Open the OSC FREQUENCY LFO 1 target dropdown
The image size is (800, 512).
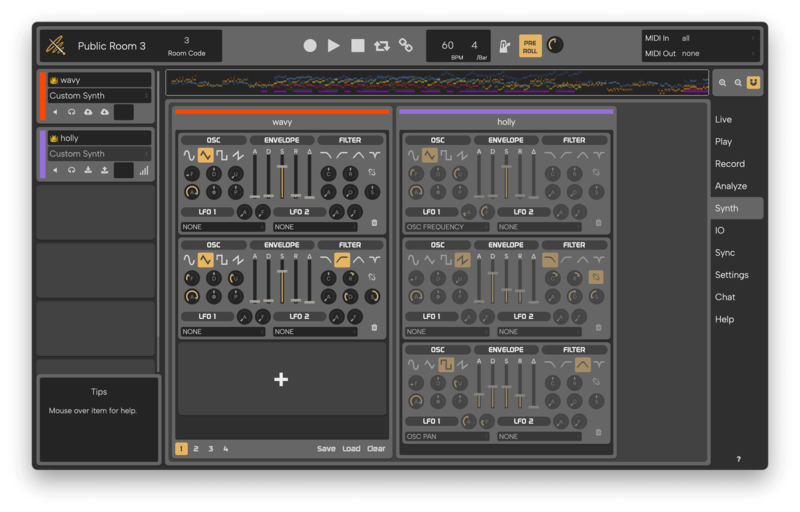[x=447, y=227]
